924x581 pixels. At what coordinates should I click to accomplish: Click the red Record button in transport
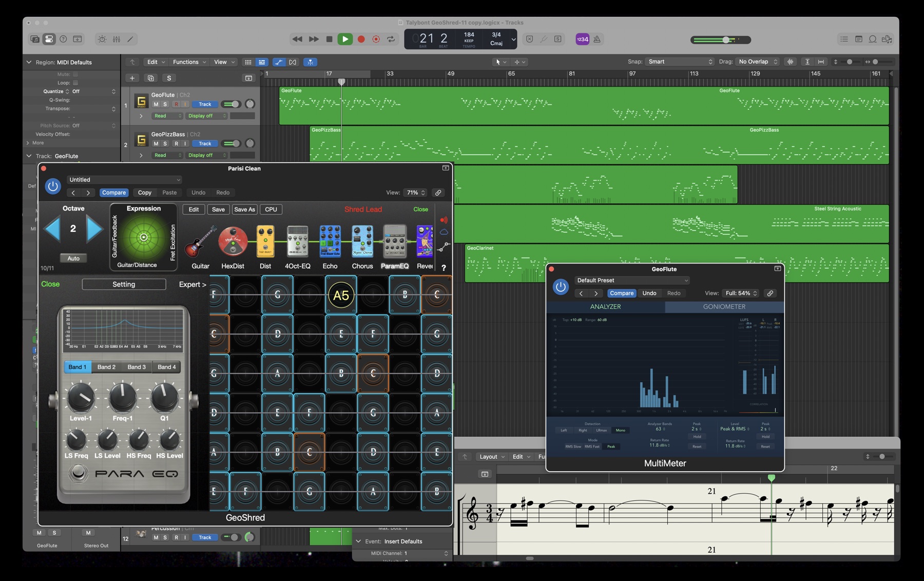(x=361, y=39)
